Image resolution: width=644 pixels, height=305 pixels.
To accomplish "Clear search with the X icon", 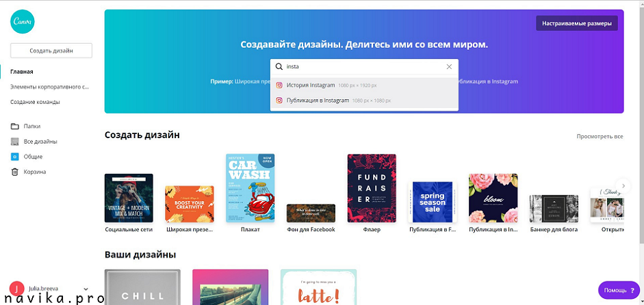I will 449,67.
